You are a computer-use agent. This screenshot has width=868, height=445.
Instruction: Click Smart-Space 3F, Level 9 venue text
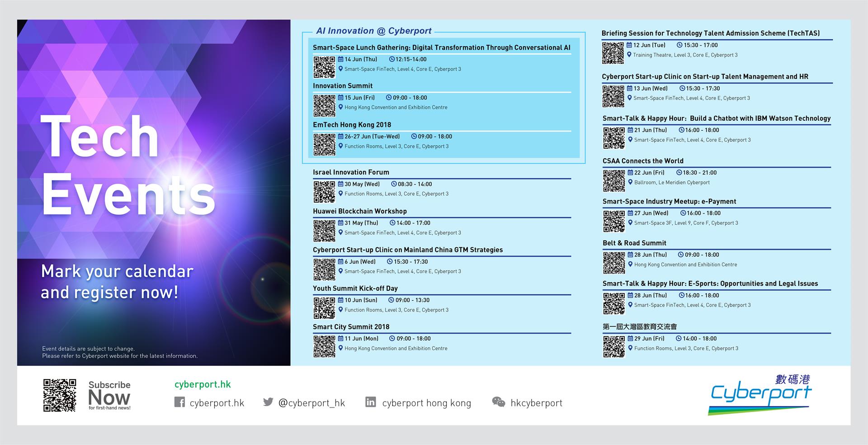[686, 223]
